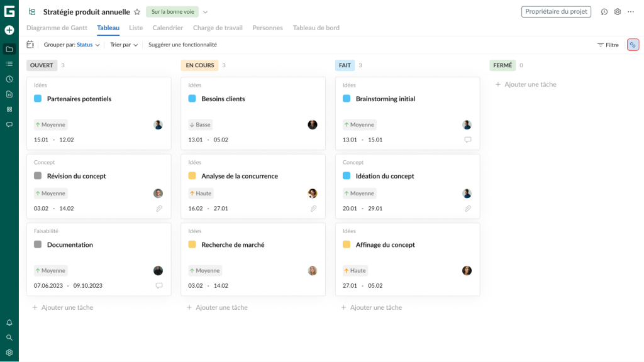Open the chat icon in sidebar
Image resolution: width=644 pixels, height=362 pixels.
(x=9, y=124)
